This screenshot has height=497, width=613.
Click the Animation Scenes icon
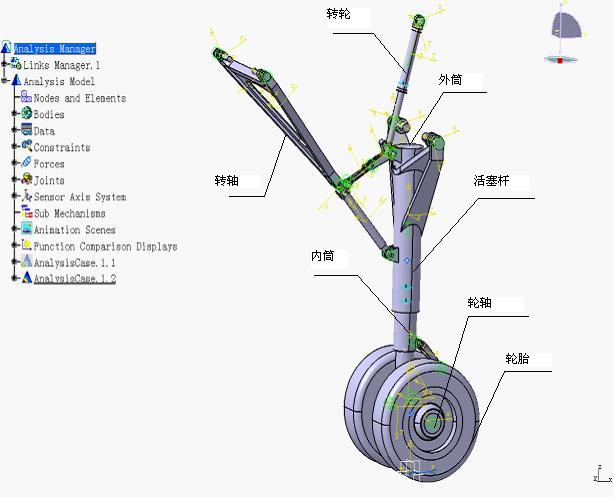(x=26, y=229)
